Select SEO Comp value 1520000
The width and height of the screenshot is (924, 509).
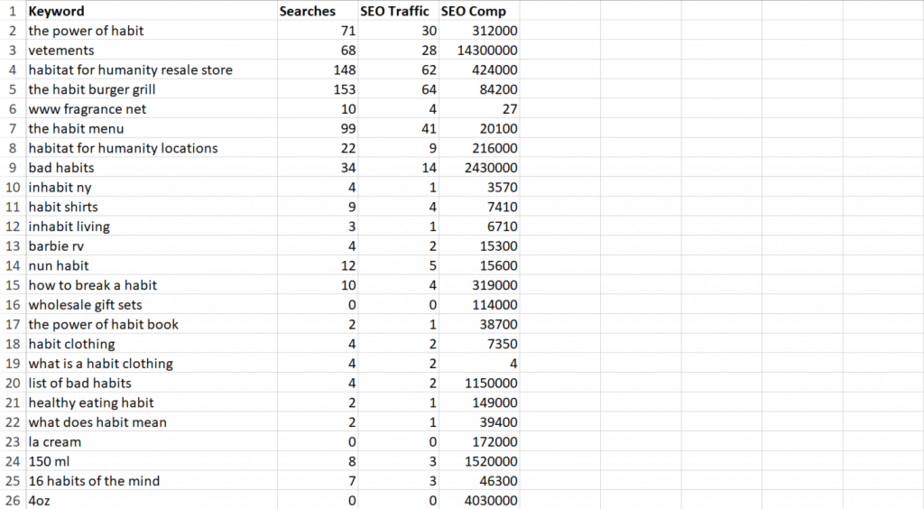click(479, 461)
